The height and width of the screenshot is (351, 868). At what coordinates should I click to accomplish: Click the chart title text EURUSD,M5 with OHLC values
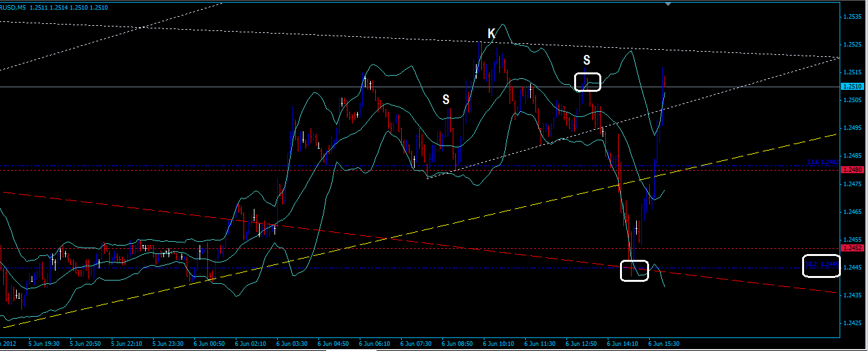coord(54,7)
